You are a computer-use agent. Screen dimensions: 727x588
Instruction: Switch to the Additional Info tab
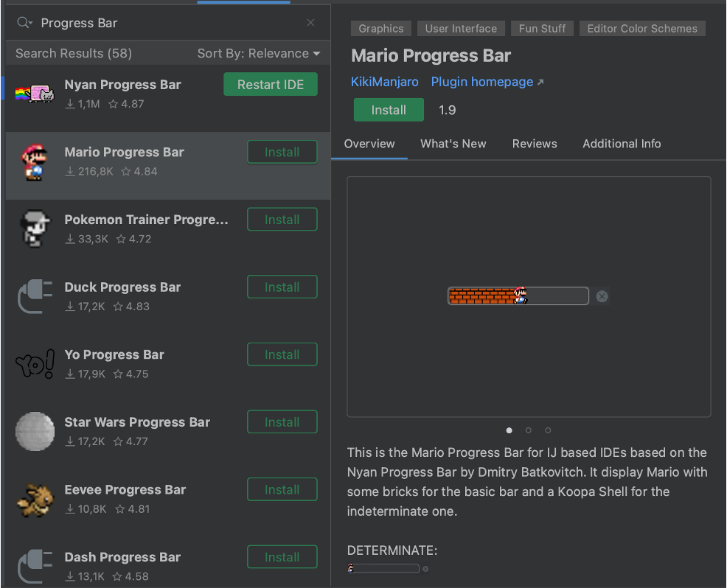pos(622,144)
